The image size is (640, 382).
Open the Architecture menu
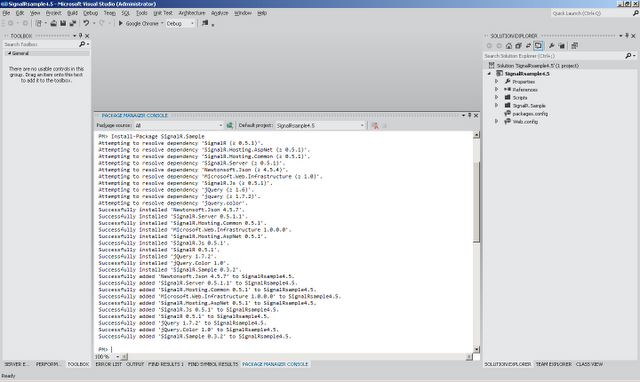click(x=192, y=13)
